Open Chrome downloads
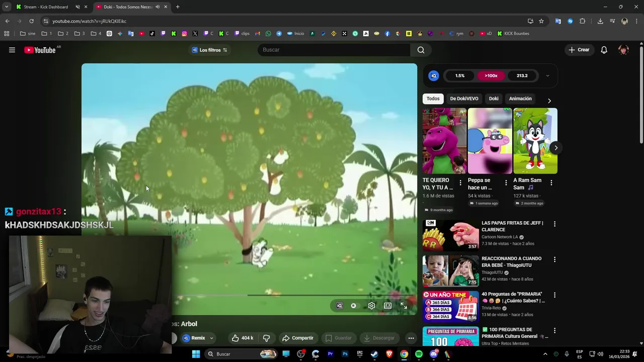644x362 pixels. (x=600, y=21)
